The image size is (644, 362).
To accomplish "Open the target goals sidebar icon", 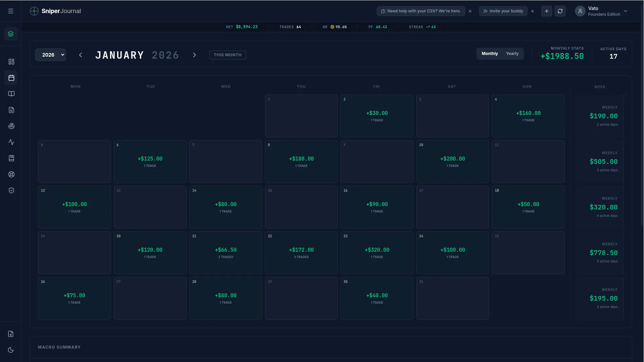I will (x=11, y=126).
